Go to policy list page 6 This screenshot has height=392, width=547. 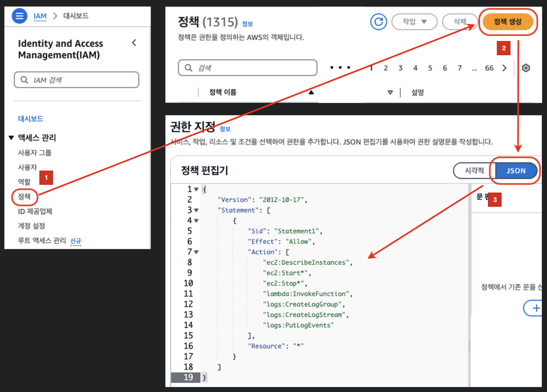pos(445,68)
